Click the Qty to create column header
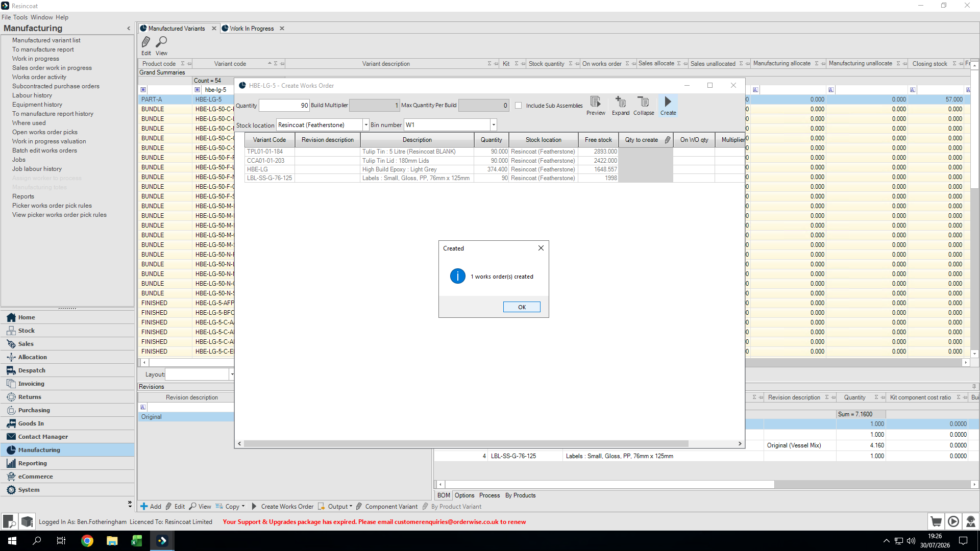This screenshot has height=551, width=980. tap(646, 140)
